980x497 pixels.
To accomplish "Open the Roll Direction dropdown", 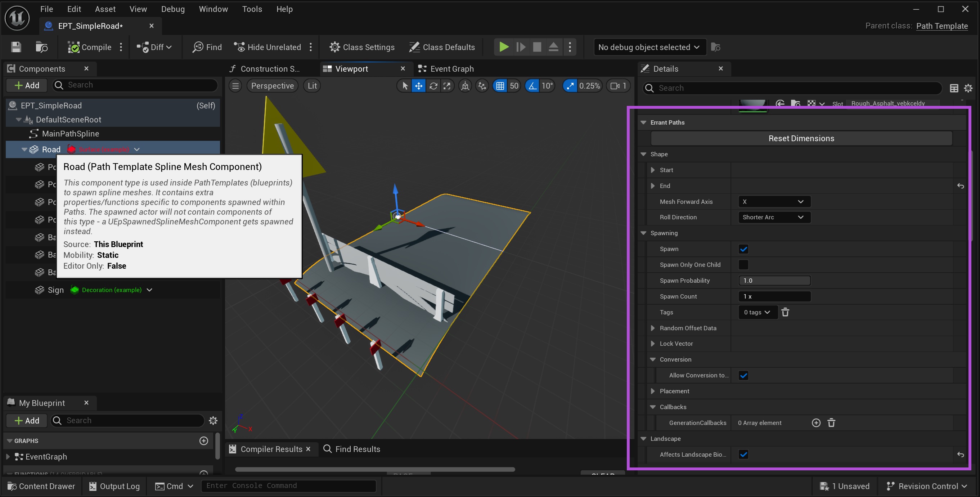I will click(x=774, y=217).
